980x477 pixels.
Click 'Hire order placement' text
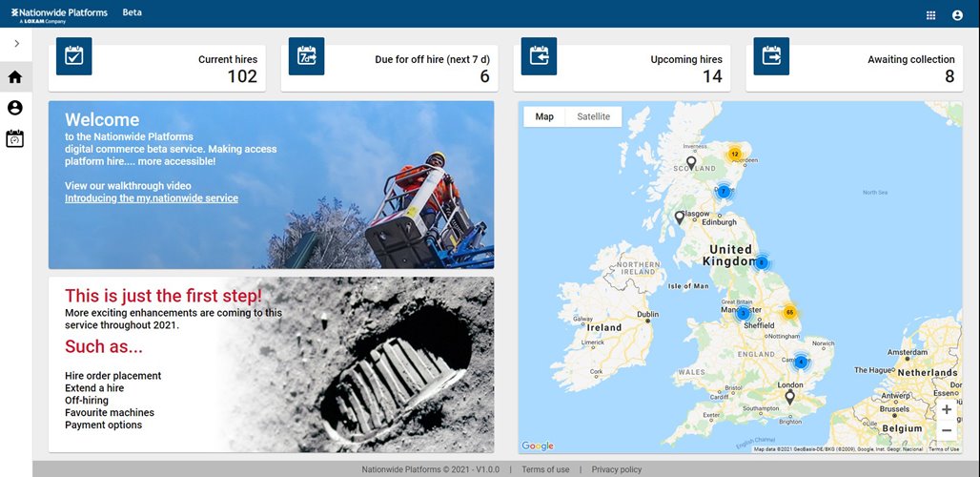113,376
